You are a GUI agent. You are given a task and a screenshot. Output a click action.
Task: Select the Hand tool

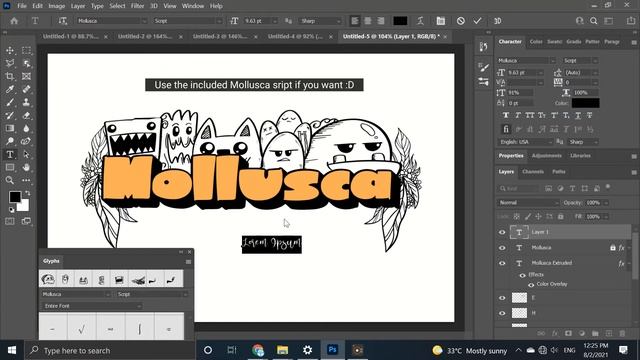click(x=26, y=167)
